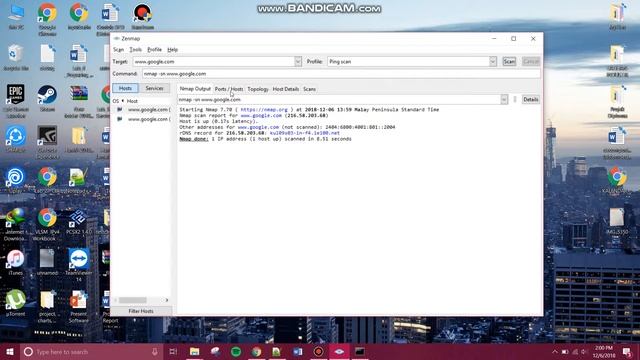Open the Uplay desktop icon
Image resolution: width=640 pixels, height=360 pixels.
click(16, 180)
